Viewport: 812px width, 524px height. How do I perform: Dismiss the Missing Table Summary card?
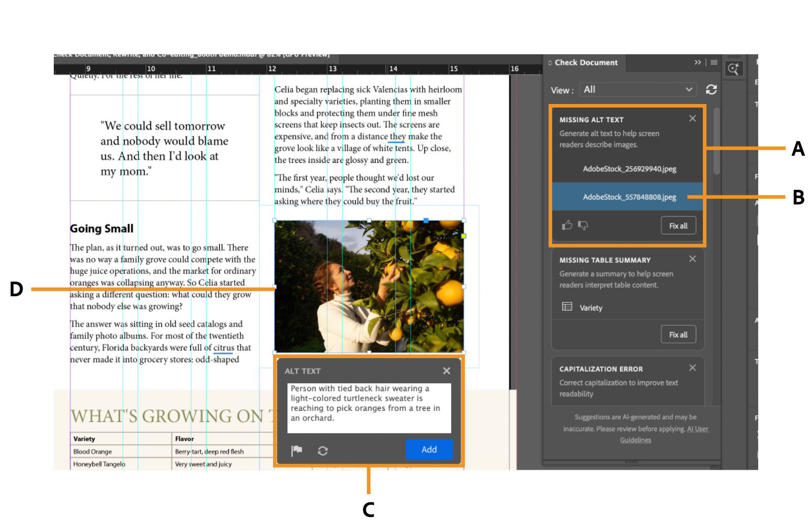[692, 259]
